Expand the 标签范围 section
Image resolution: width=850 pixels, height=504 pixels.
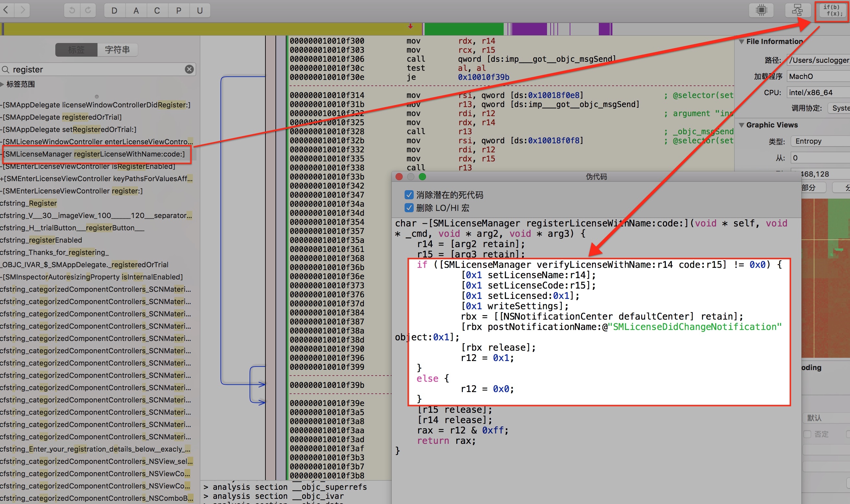(x=2, y=84)
